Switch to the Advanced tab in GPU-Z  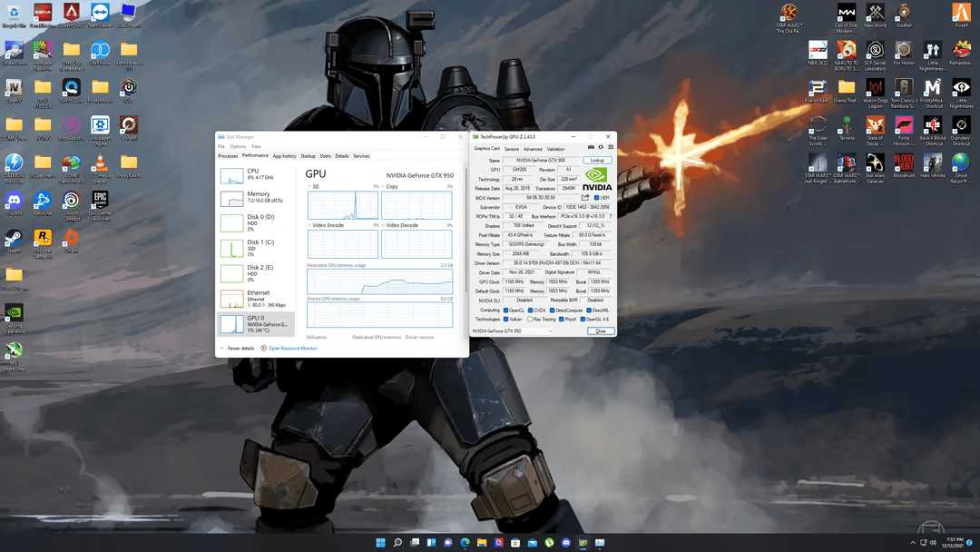(533, 149)
